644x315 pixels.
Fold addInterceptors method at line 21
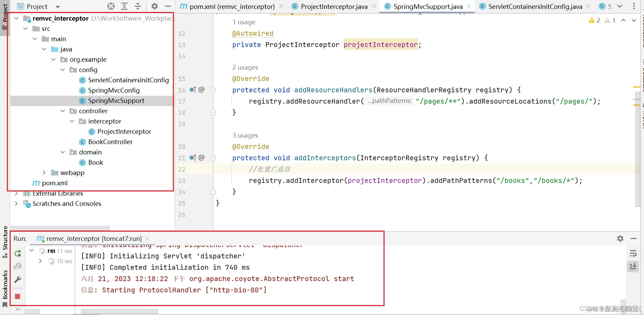[x=213, y=158]
